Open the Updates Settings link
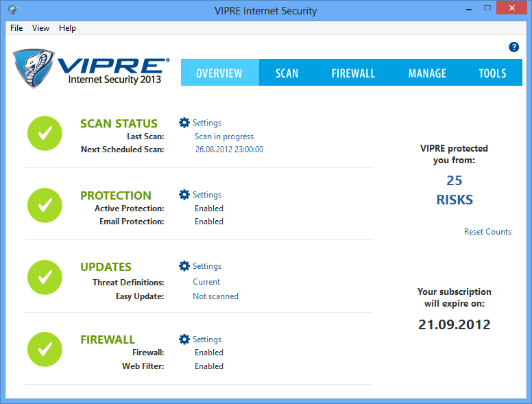This screenshot has width=532, height=404. click(x=207, y=266)
